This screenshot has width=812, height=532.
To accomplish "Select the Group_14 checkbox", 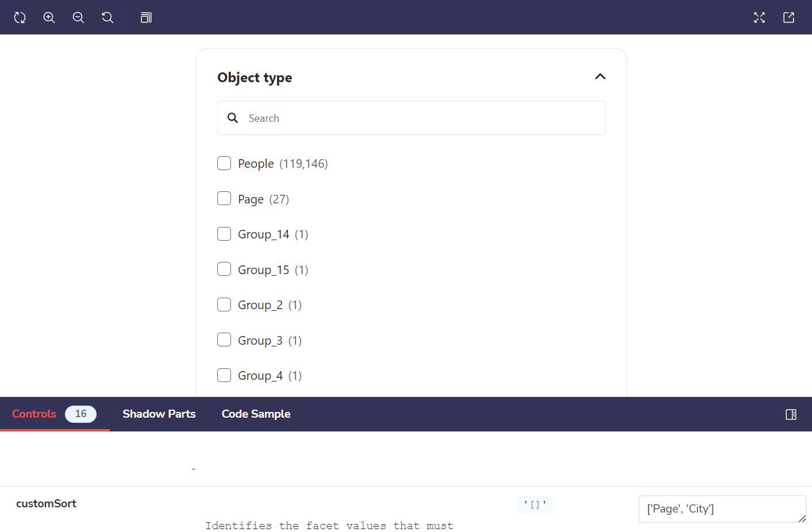I will 224,233.
